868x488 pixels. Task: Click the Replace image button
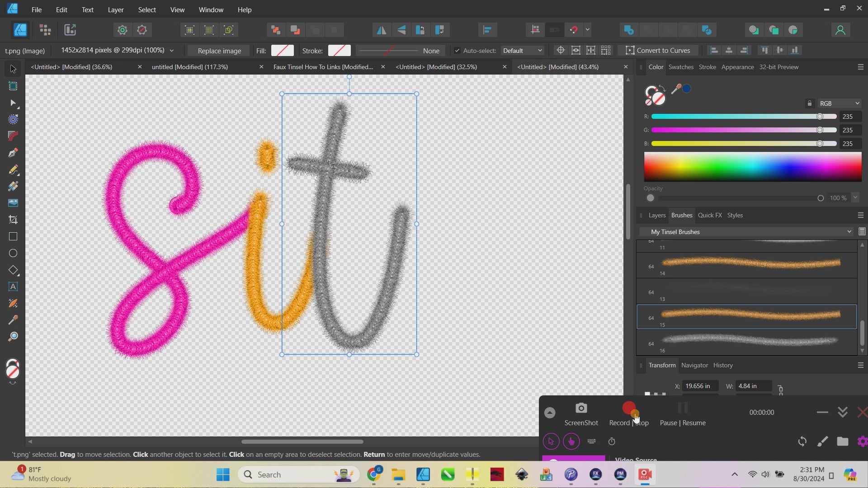pyautogui.click(x=219, y=51)
